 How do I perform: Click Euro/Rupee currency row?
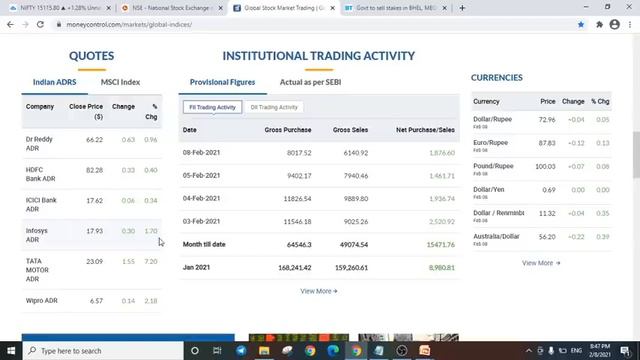pos(541,145)
